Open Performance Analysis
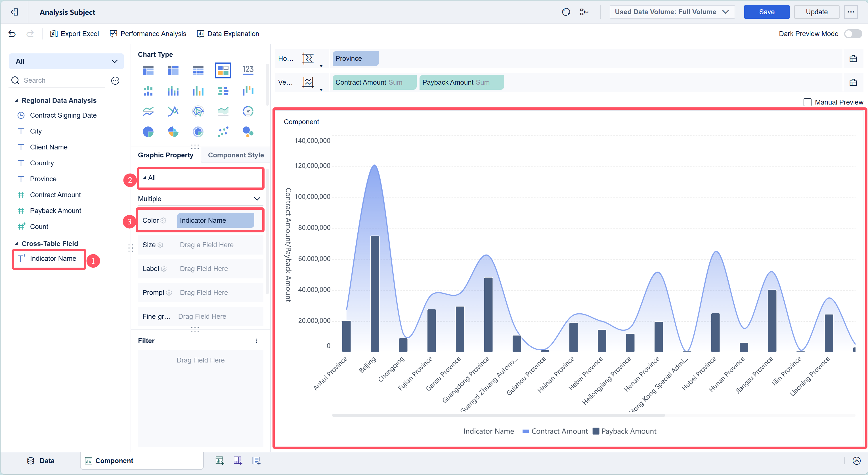Image resolution: width=868 pixels, height=475 pixels. click(x=148, y=34)
